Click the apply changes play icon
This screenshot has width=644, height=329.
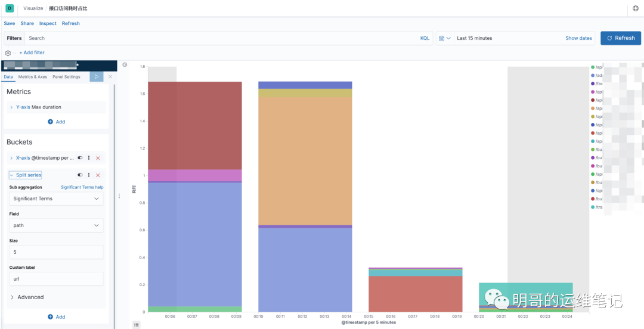[97, 76]
